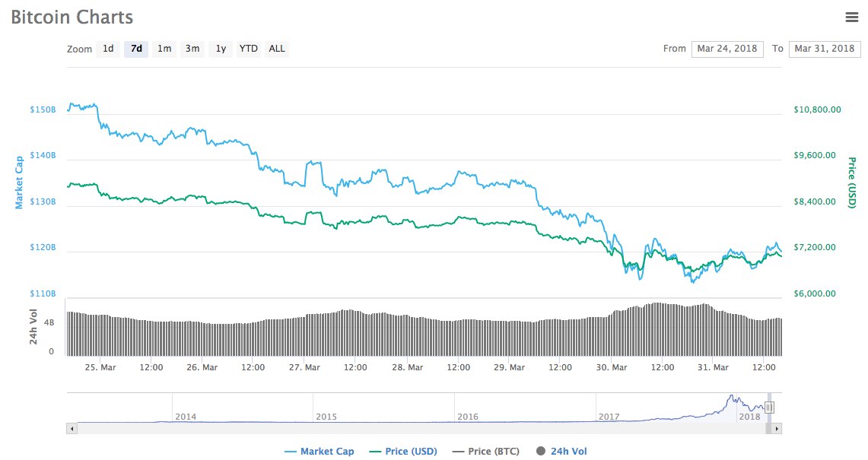868x460 pixels.
Task: Click the To date field
Action: coord(825,49)
